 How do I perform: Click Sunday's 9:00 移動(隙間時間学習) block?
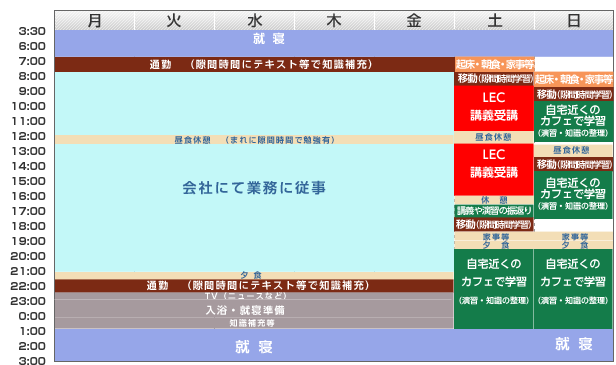[574, 94]
